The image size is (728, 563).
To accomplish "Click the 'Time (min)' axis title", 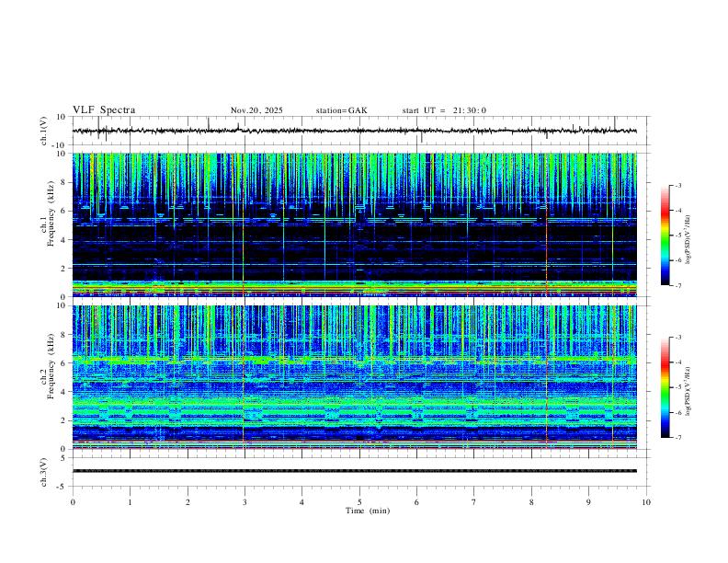I will pos(368,511).
